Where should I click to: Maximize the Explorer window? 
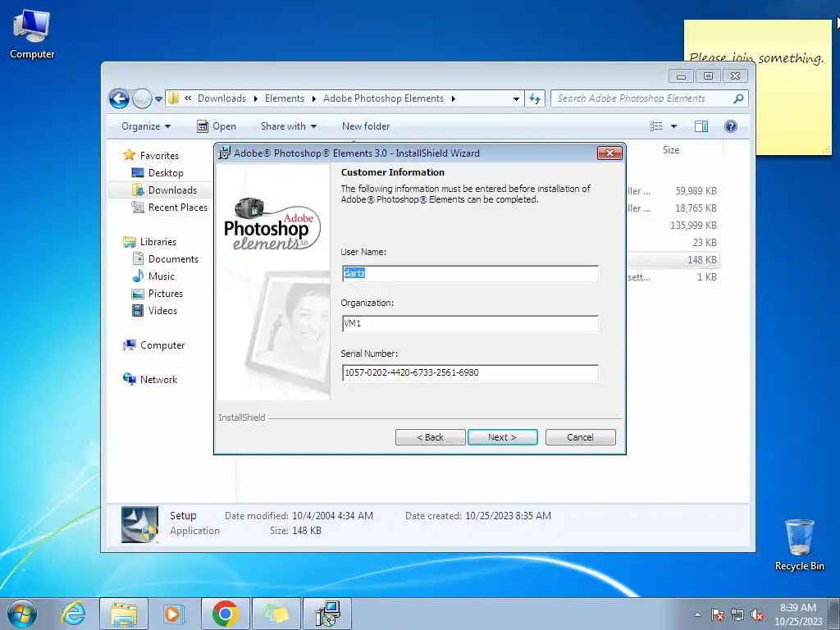pos(708,76)
